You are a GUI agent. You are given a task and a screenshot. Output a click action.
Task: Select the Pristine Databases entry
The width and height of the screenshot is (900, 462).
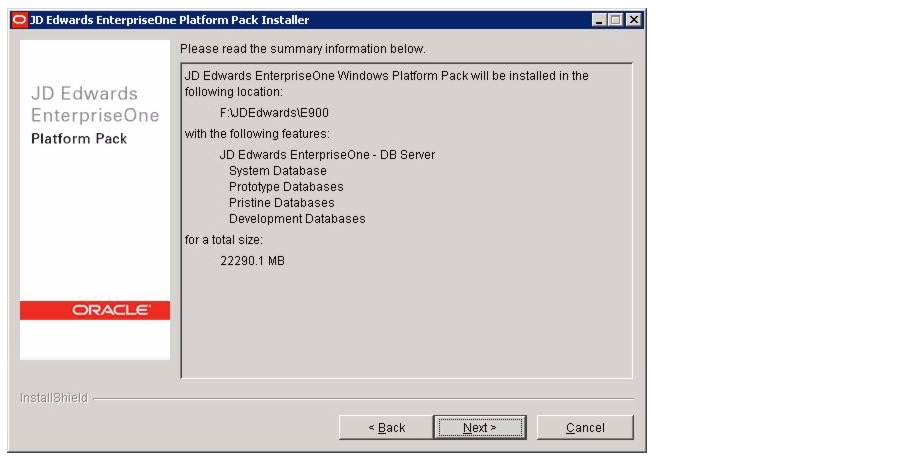[281, 203]
